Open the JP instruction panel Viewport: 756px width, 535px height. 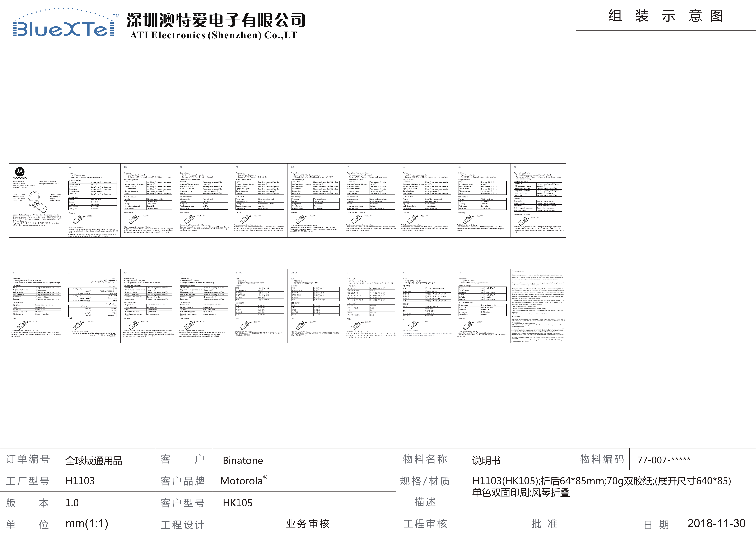tap(371, 306)
